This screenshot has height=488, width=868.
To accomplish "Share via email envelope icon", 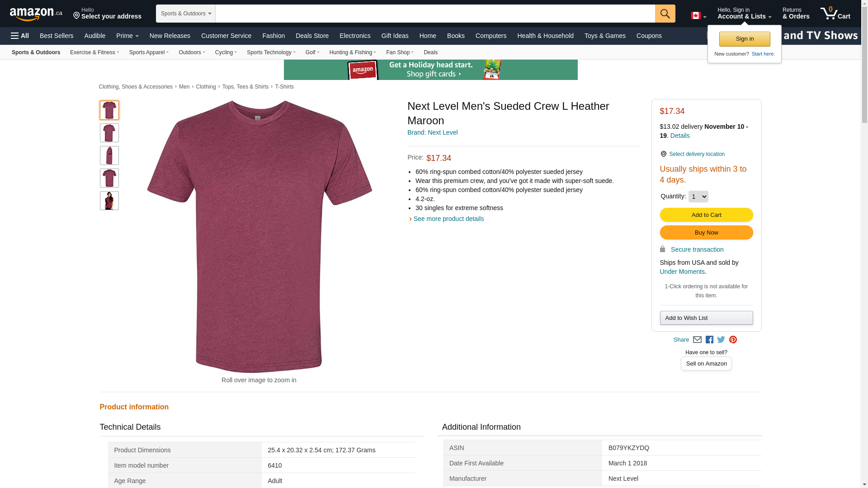I will [697, 340].
